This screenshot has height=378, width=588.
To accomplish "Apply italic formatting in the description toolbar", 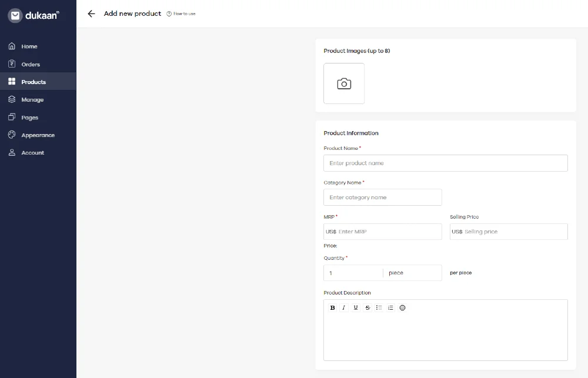I will point(344,307).
